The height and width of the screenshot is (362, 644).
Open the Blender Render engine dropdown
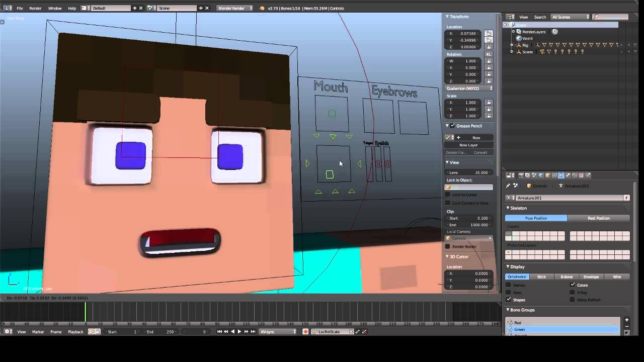(235, 8)
